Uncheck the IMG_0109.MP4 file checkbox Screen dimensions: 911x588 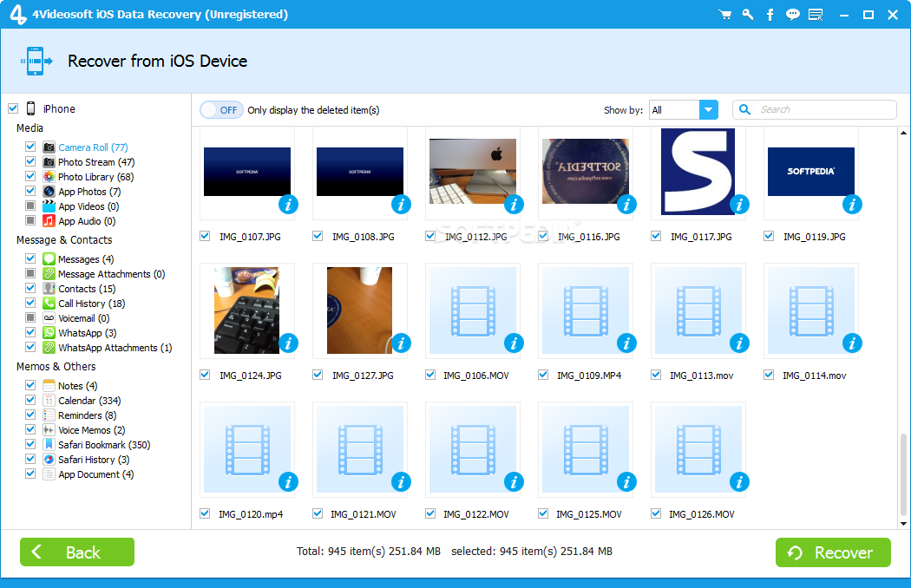click(543, 375)
